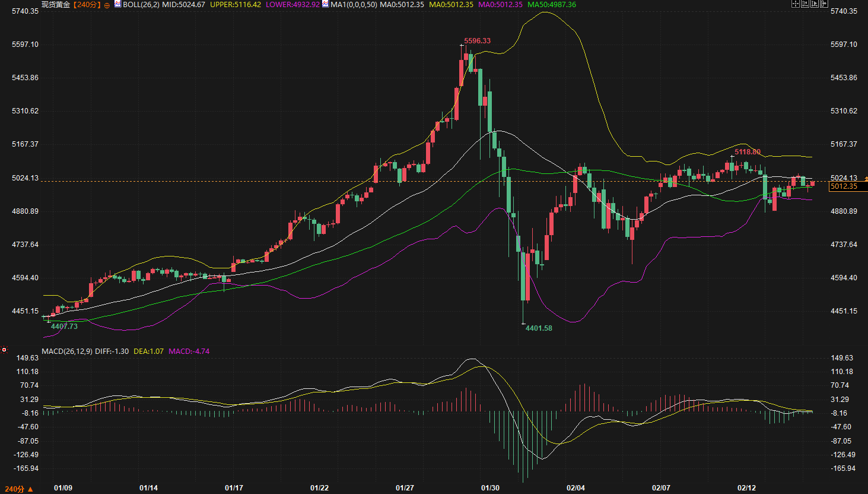Screen dimensions: 868x494
Task: Click the third chart tool icon at top right
Action: (815, 4)
